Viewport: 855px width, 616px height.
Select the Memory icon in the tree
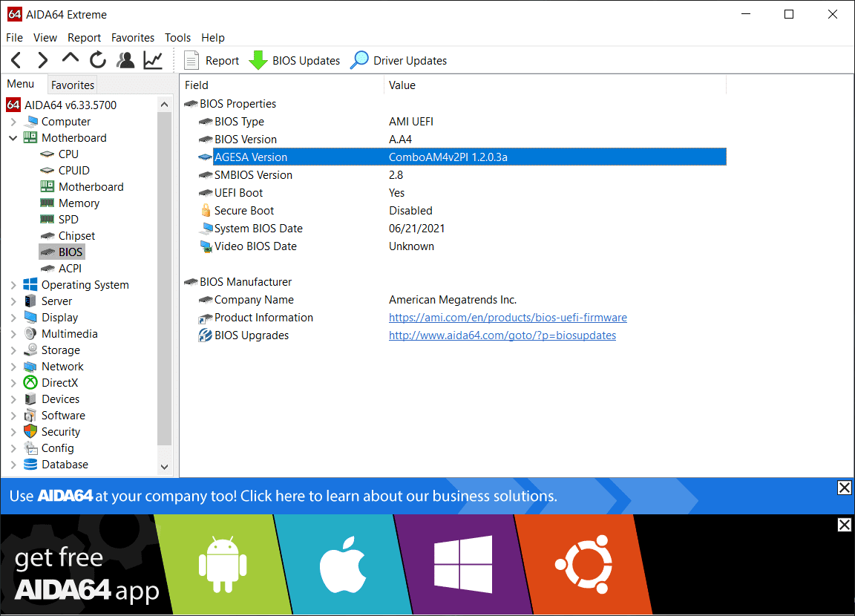tap(47, 203)
